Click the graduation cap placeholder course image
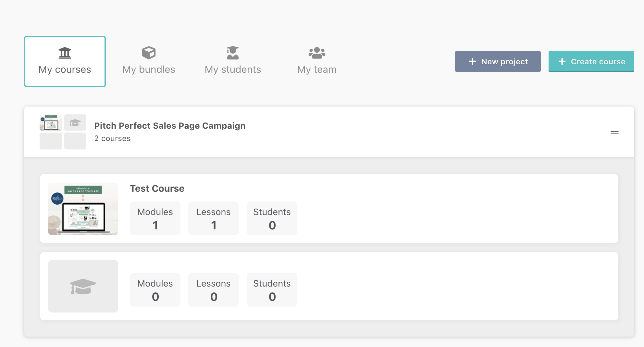Viewport: 644px width, 347px height. (x=83, y=286)
